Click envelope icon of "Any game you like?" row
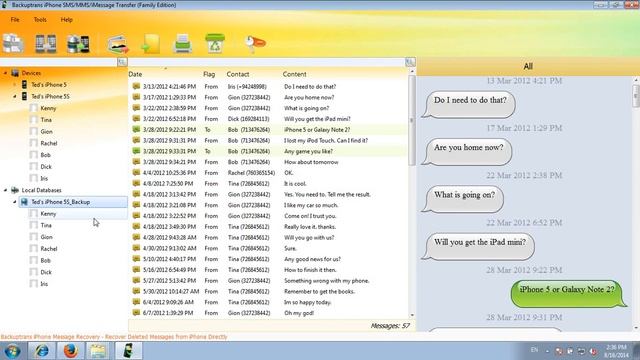The width and height of the screenshot is (640, 360). pos(136,151)
